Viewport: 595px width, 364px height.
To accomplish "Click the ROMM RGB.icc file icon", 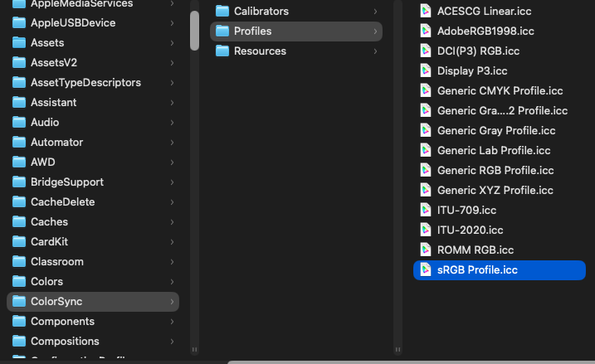I will click(x=425, y=250).
